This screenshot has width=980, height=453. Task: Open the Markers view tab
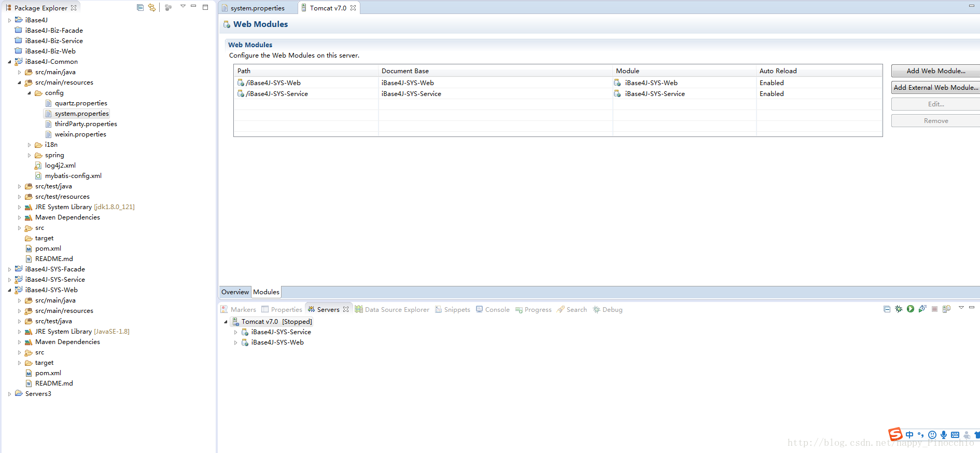tap(239, 310)
